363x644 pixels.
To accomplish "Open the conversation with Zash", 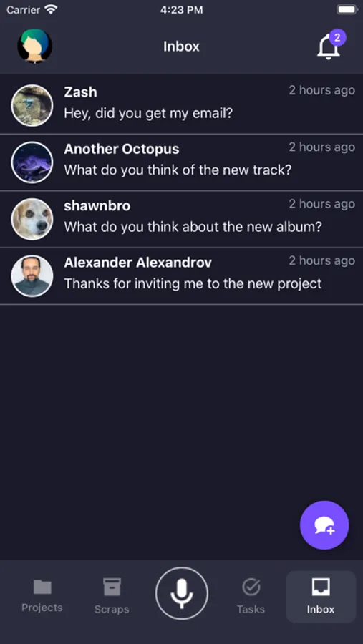I will tap(181, 105).
